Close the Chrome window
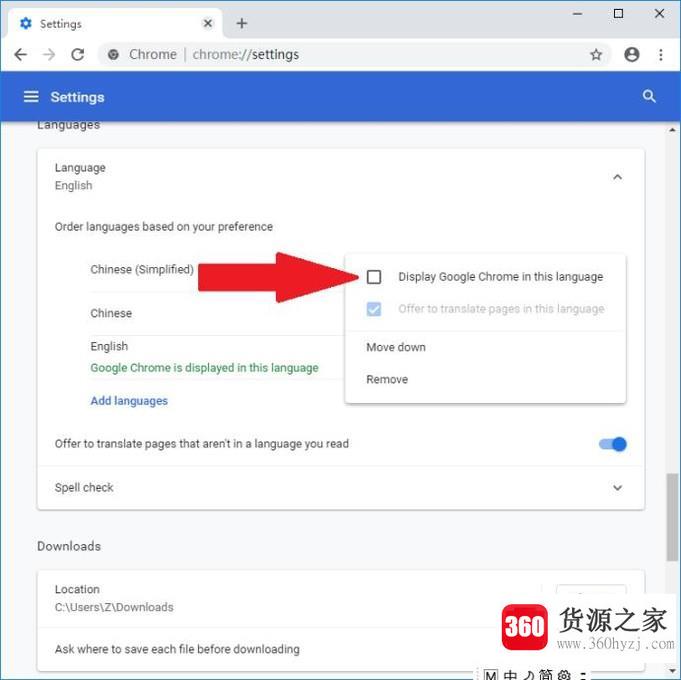The image size is (681, 680). coord(659,14)
